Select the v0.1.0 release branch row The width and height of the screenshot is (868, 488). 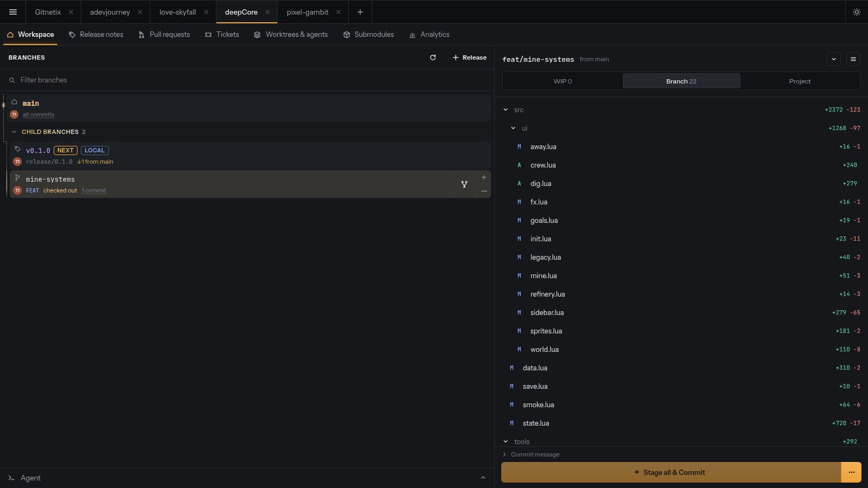pos(250,156)
